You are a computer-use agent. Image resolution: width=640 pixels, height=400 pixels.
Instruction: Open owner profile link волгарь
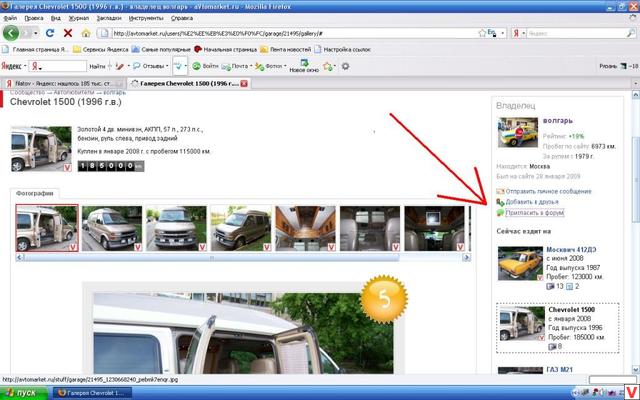point(558,120)
